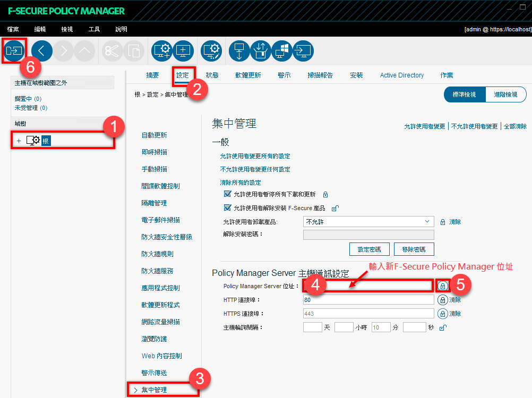Screen dimensions: 532x398
Task: Click lock icon for HTTPS port
Action: coord(442,314)
